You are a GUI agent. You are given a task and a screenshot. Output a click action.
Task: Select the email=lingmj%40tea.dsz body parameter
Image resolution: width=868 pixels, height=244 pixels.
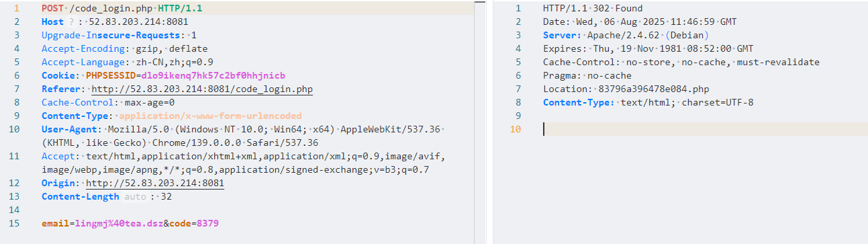pyautogui.click(x=102, y=223)
